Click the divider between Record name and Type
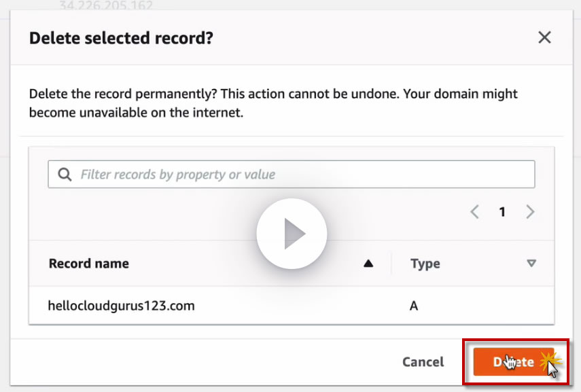581x392 pixels. (391, 264)
